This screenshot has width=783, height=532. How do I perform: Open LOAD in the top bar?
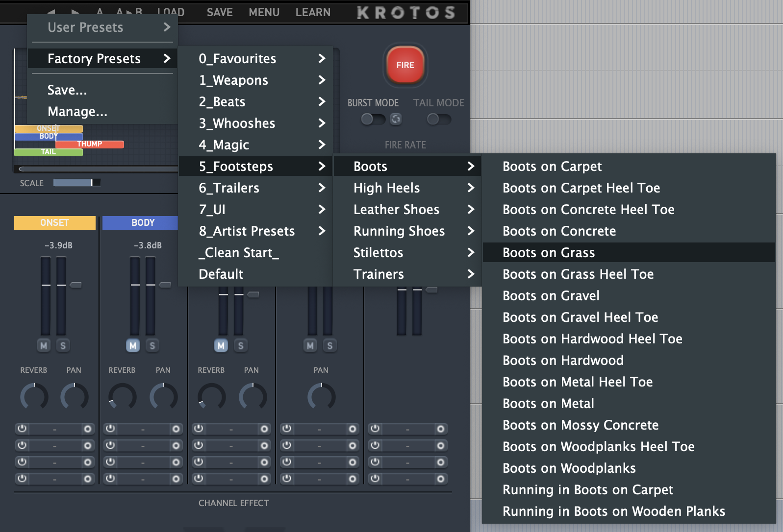[171, 12]
